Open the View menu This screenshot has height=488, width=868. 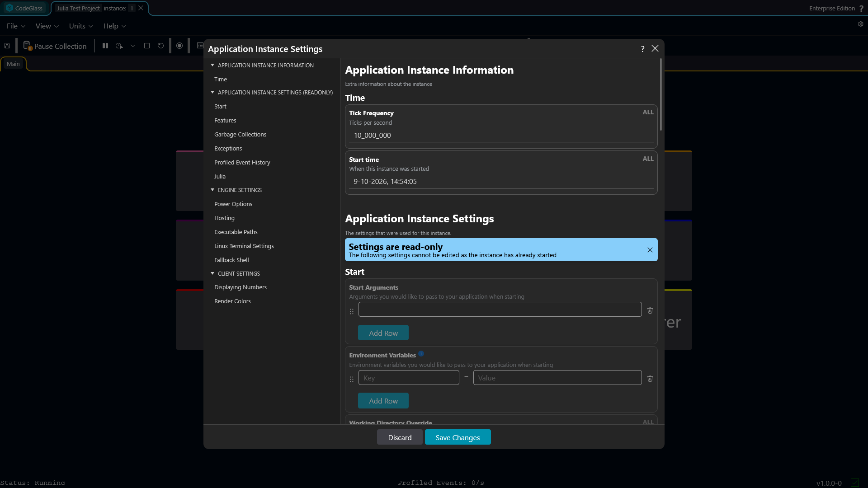47,26
